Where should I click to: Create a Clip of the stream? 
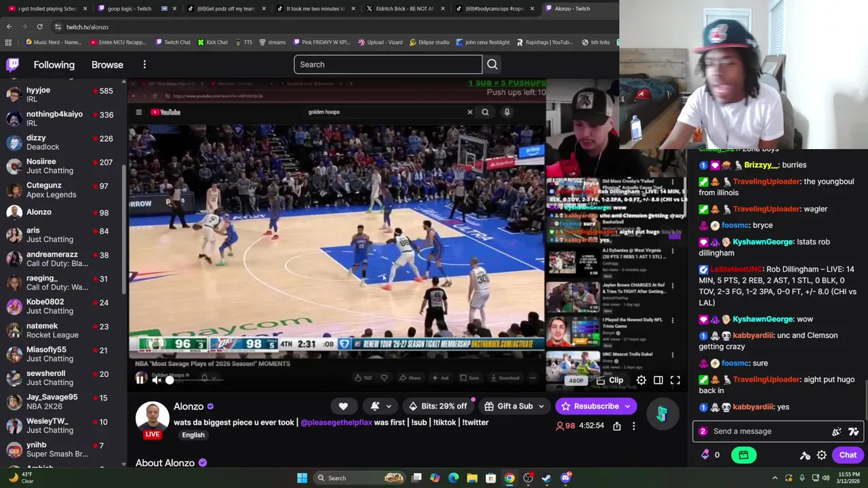click(x=610, y=380)
